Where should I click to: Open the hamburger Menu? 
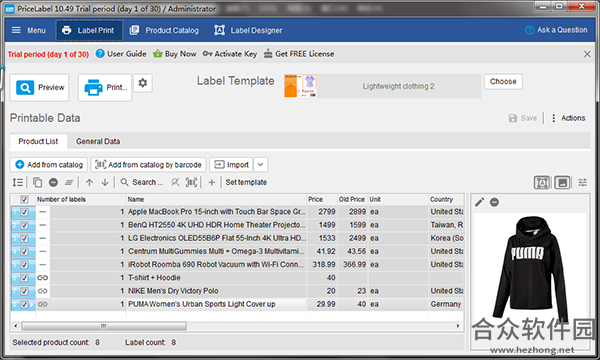(x=29, y=30)
